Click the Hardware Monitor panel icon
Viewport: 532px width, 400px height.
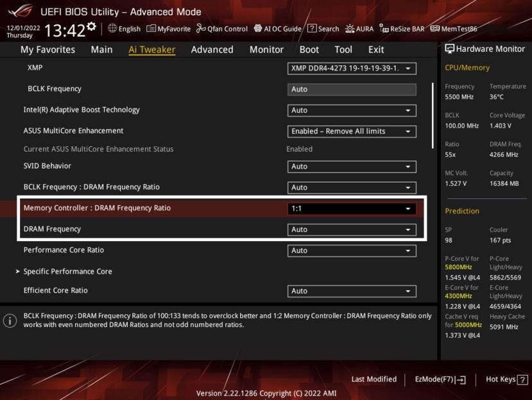(450, 49)
